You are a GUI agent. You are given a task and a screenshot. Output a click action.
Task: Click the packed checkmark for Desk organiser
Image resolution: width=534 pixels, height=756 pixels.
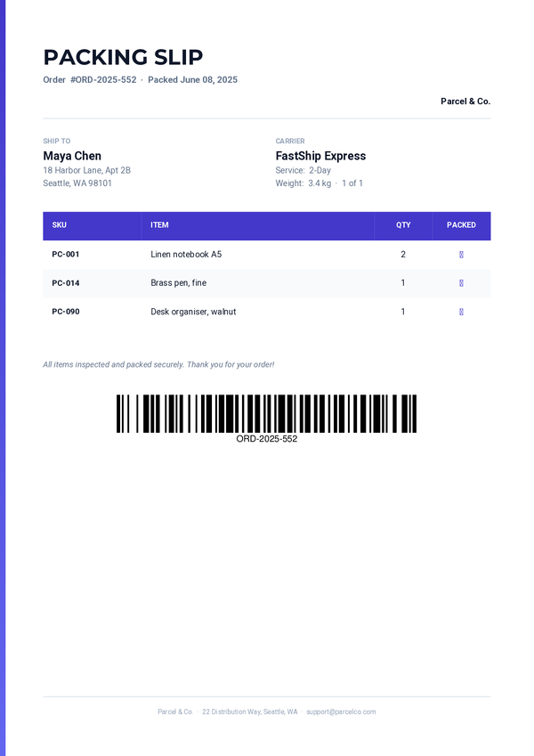click(461, 312)
